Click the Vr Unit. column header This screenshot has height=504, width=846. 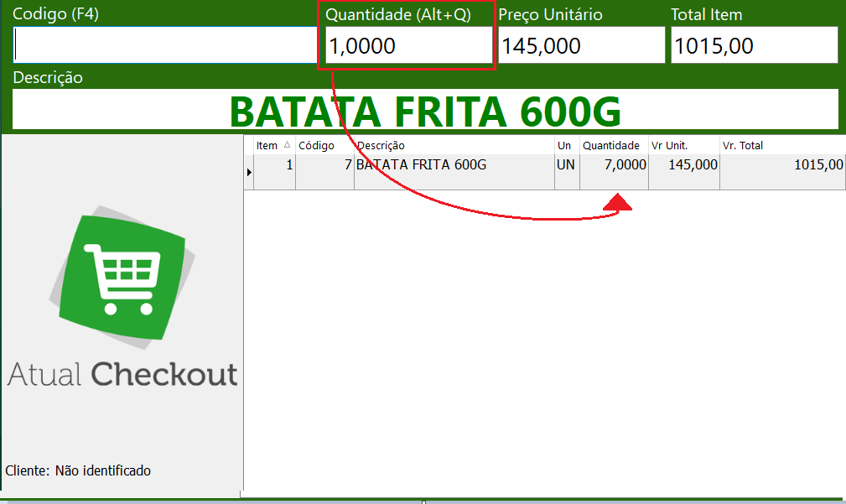click(684, 145)
